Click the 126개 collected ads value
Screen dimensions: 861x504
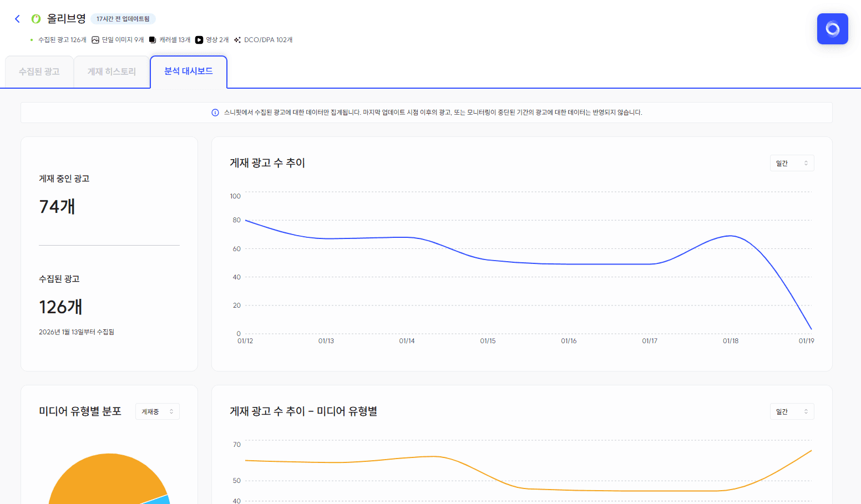click(60, 307)
